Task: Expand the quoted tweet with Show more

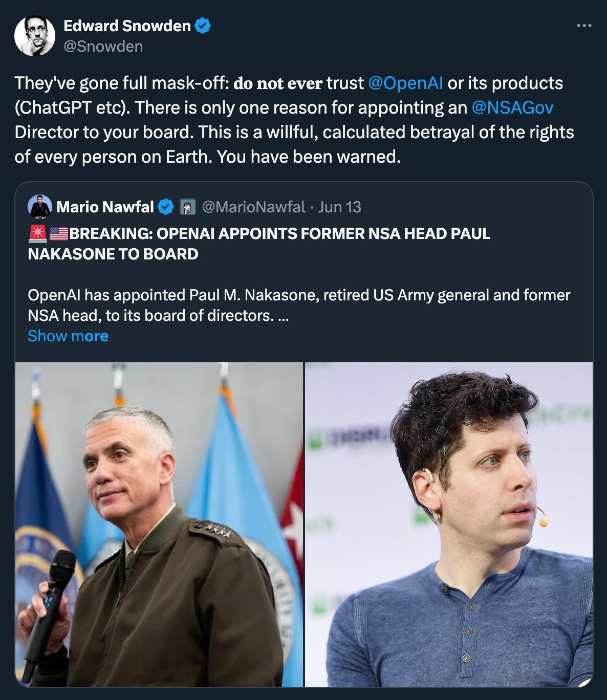Action: point(68,336)
